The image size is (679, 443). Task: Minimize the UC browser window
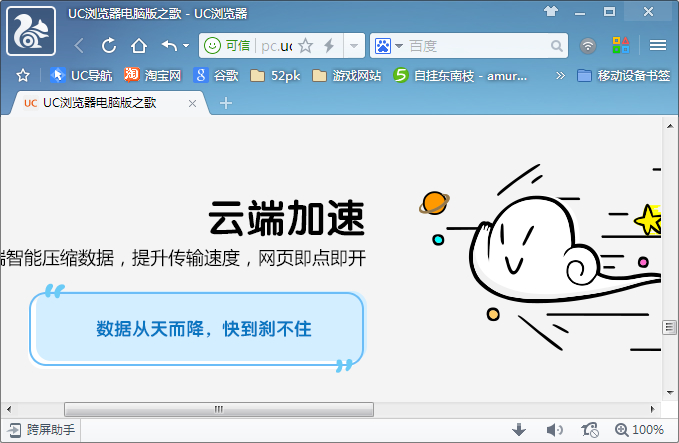coord(580,12)
